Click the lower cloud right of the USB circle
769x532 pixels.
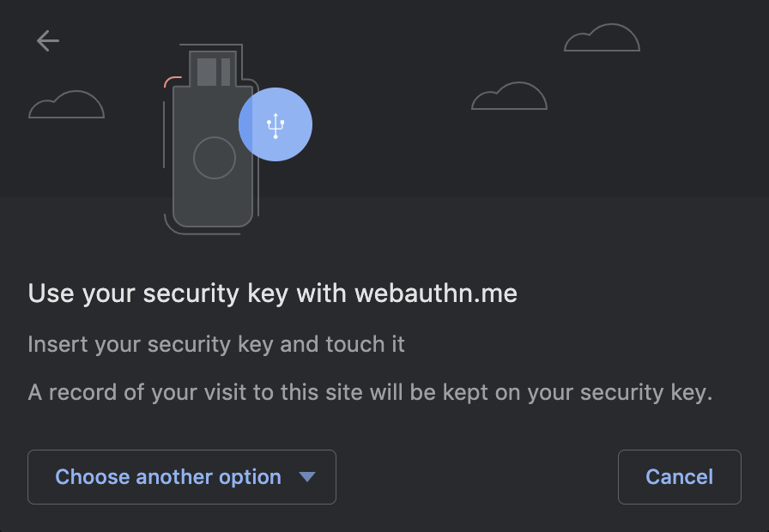click(x=509, y=97)
